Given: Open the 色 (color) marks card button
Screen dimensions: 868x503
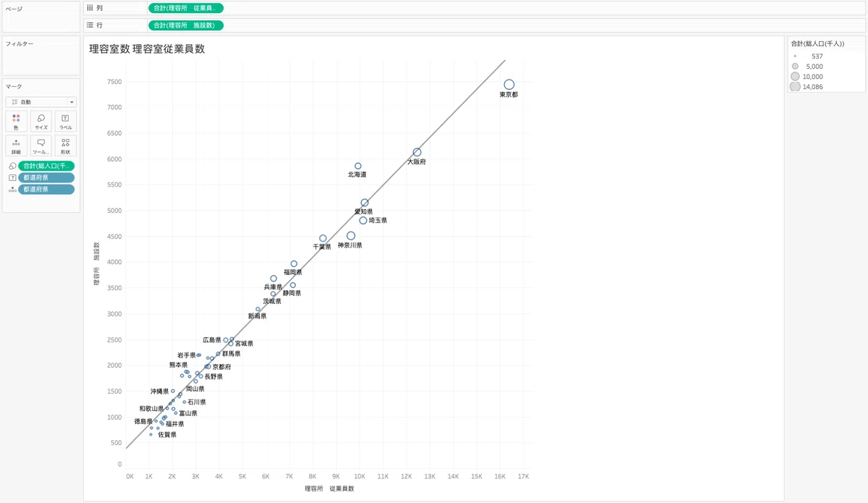Looking at the screenshot, I should (16, 121).
